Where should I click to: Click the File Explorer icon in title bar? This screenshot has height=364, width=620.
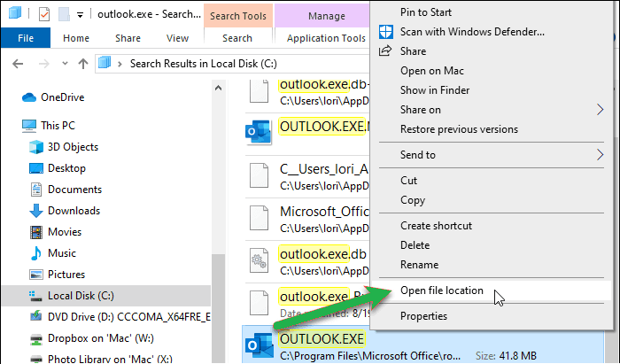pyautogui.click(x=15, y=12)
